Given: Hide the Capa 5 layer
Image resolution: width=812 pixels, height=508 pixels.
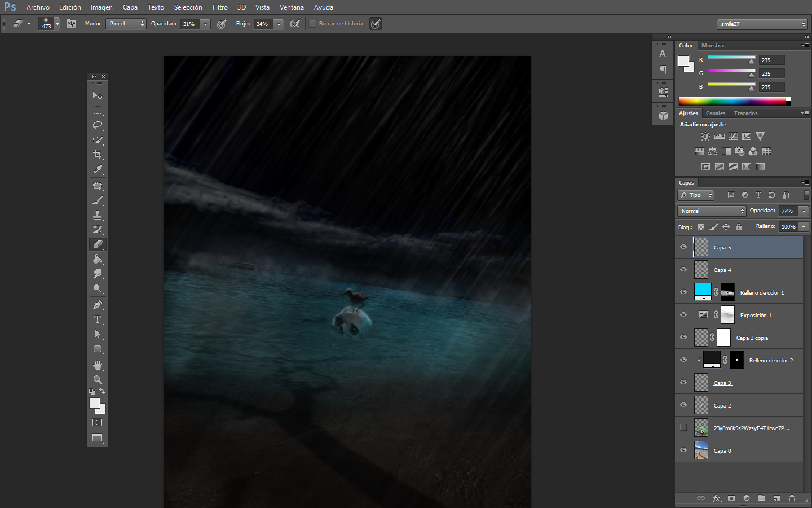Looking at the screenshot, I should click(x=683, y=247).
